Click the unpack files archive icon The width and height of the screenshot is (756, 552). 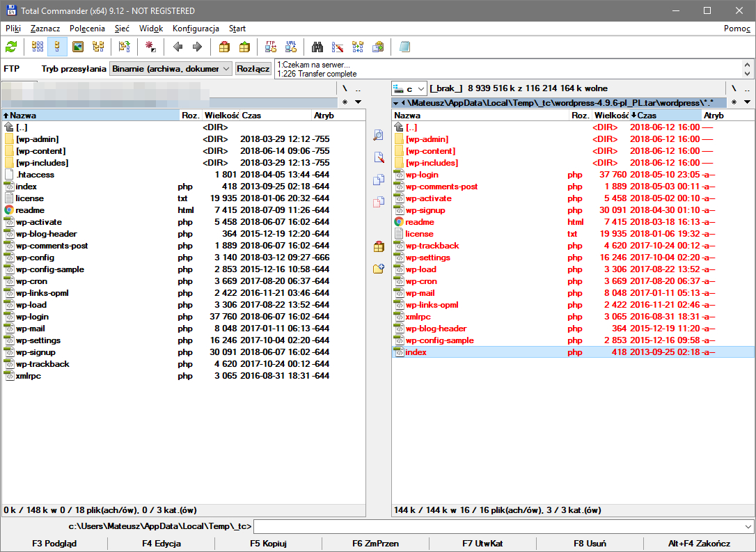244,47
